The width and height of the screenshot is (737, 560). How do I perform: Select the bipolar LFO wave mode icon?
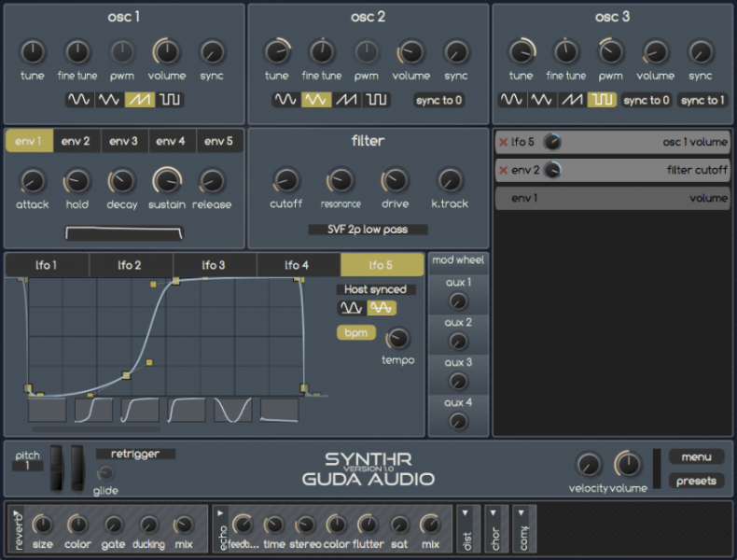point(380,308)
